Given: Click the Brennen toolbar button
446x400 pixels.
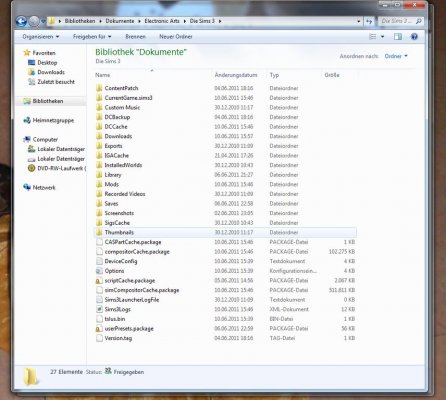Looking at the screenshot, I should pyautogui.click(x=135, y=37).
